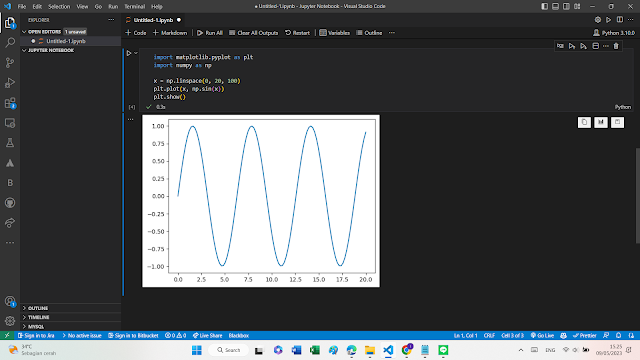Toggle the bottom panel layout
This screenshot has height=360, width=640.
click(556, 6)
